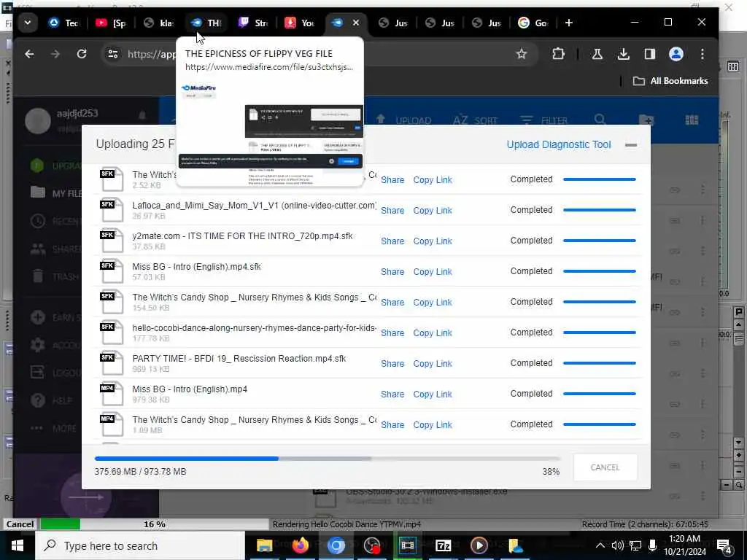Image resolution: width=747 pixels, height=560 pixels.
Task: Copy link for Miss BG Intro (English).mp4
Action: pyautogui.click(x=433, y=394)
